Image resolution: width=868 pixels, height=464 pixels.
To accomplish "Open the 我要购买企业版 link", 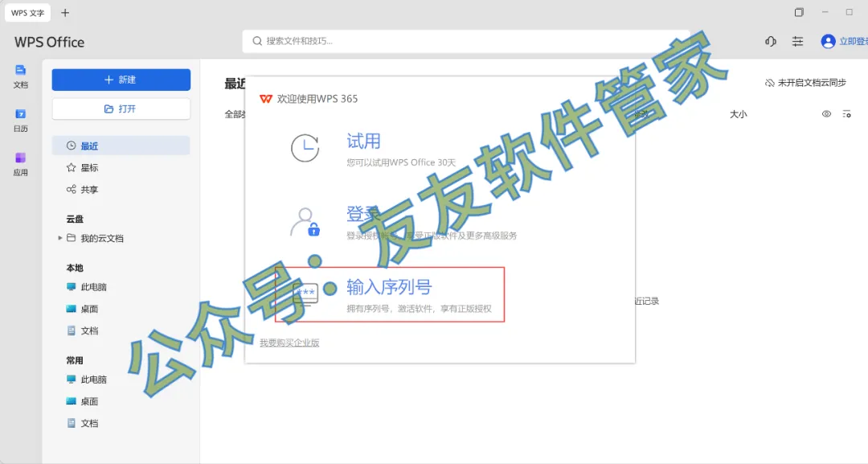I will click(x=289, y=343).
